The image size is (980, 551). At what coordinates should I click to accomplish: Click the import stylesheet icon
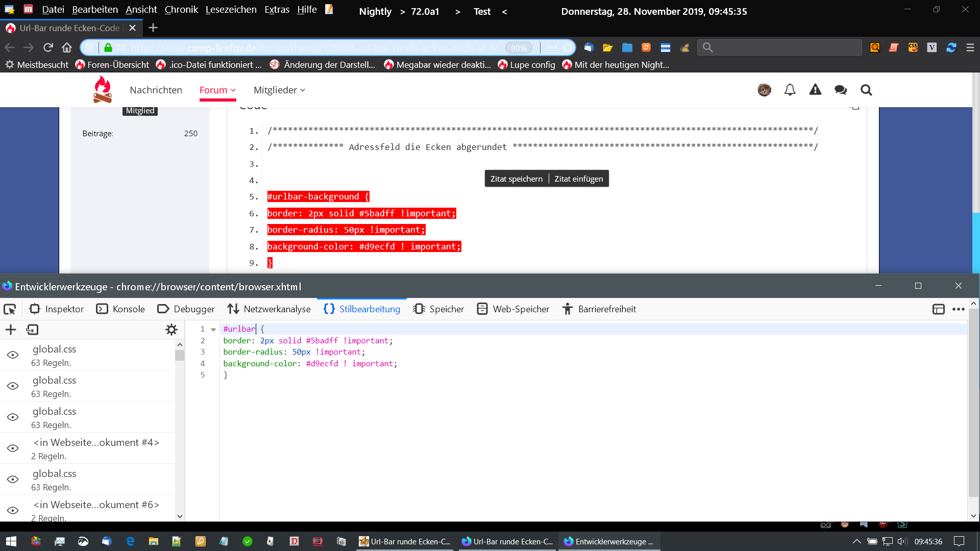tap(32, 330)
